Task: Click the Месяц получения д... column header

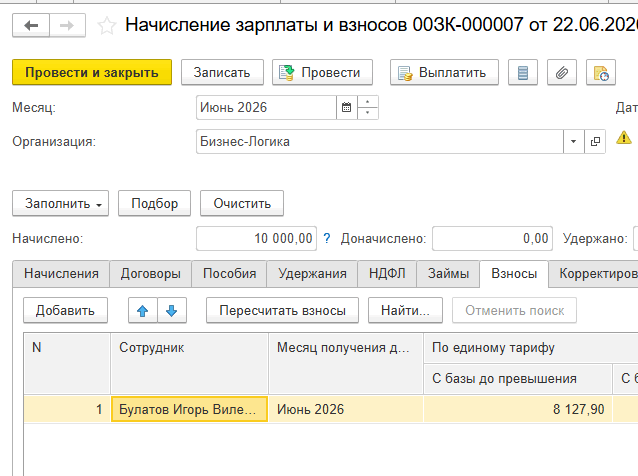Action: tap(346, 363)
